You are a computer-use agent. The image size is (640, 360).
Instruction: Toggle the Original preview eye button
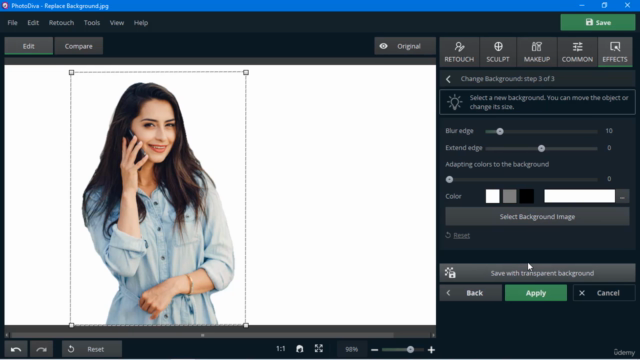[x=404, y=46]
